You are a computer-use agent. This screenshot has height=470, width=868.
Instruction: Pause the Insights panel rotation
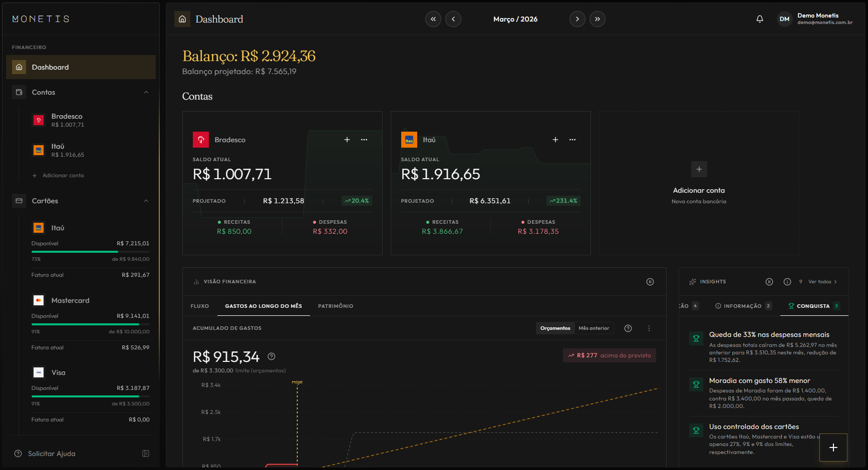769,282
